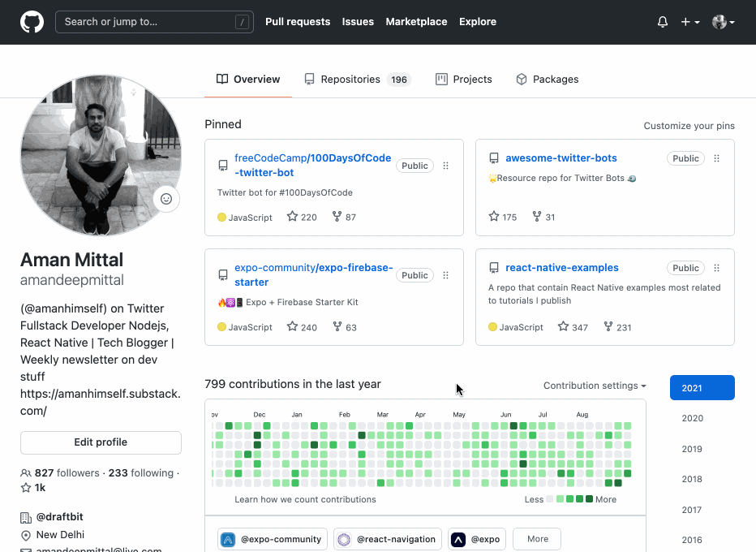Click the 87 forks count on 100DaysOfCode-twitter-bot
The width and height of the screenshot is (756, 552).
(x=344, y=217)
